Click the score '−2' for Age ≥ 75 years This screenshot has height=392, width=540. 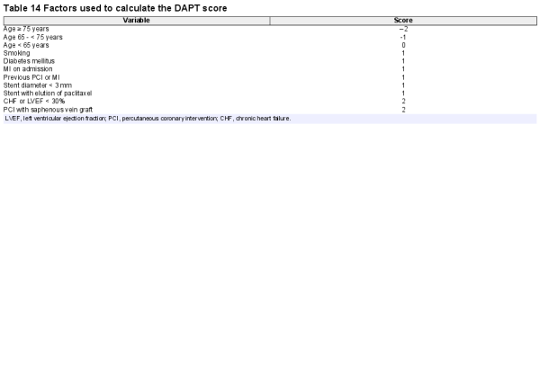point(403,30)
